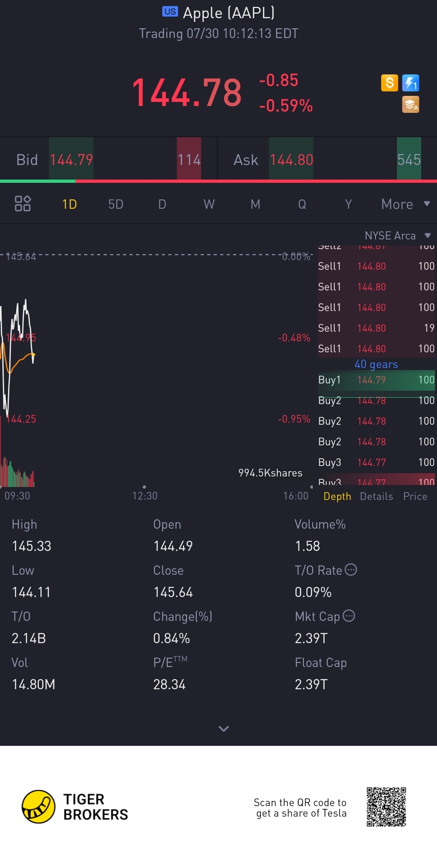Screen dimensions: 437x868
Task: Open the chart layout grid icon
Action: [x=23, y=203]
